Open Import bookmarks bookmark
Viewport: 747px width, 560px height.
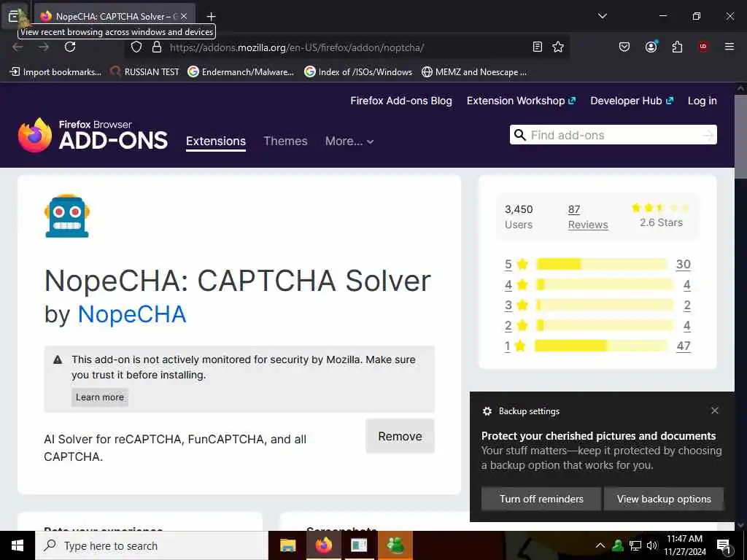pyautogui.click(x=55, y=72)
